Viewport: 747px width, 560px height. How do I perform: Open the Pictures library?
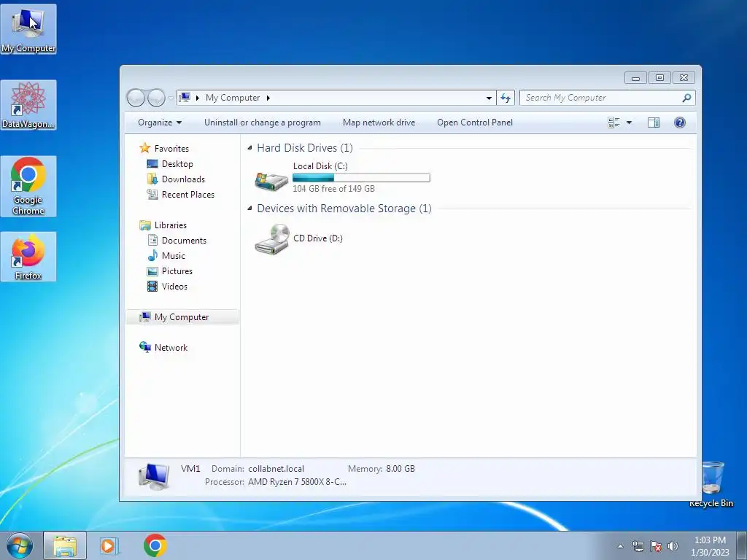(x=177, y=271)
